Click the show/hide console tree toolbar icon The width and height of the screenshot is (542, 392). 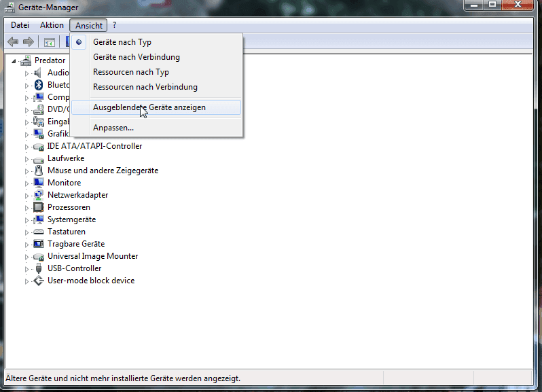coord(50,42)
